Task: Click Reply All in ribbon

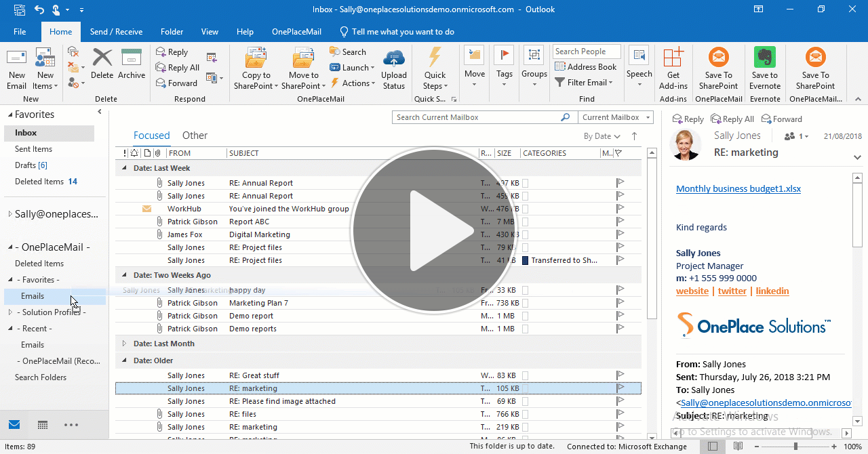Action: [177, 68]
